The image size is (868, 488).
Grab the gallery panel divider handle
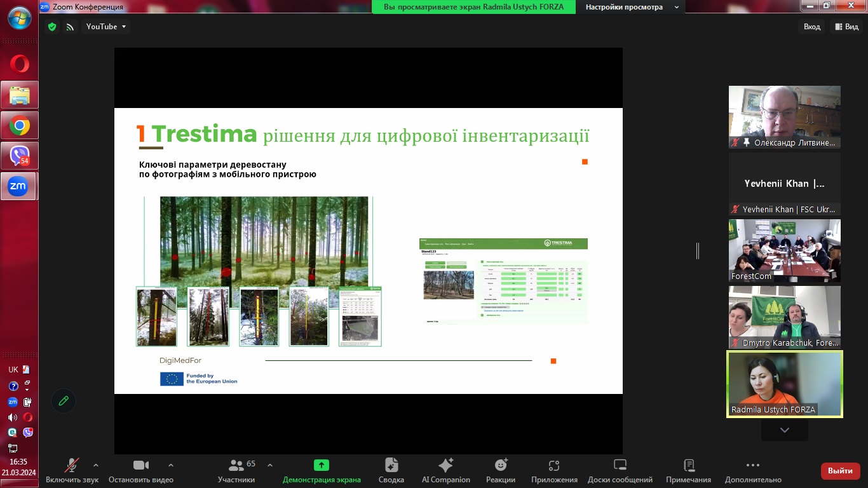click(698, 251)
